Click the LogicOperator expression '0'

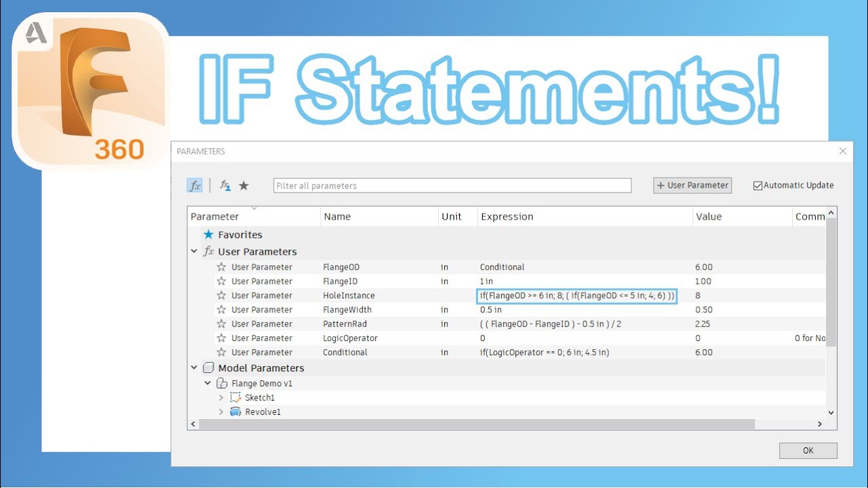[483, 338]
